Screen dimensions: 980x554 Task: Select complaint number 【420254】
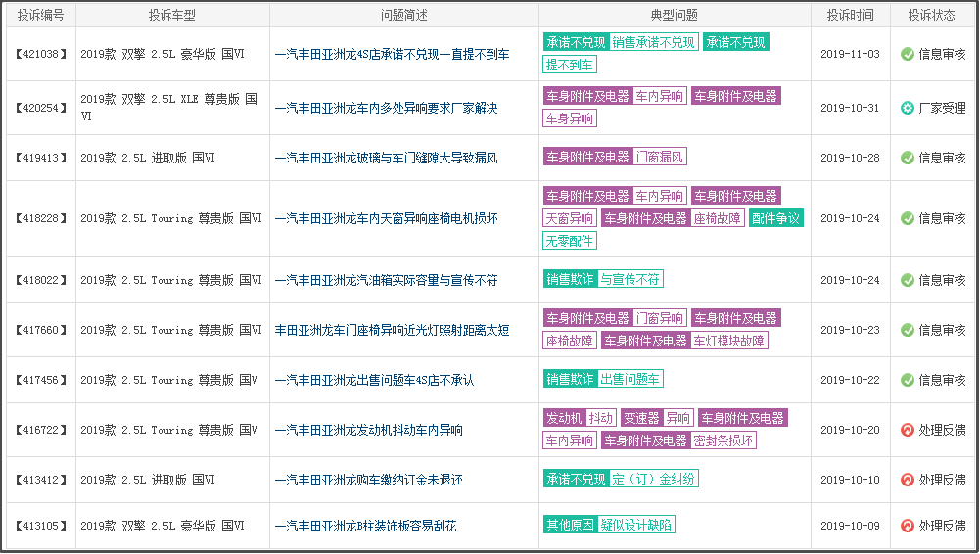pyautogui.click(x=40, y=108)
